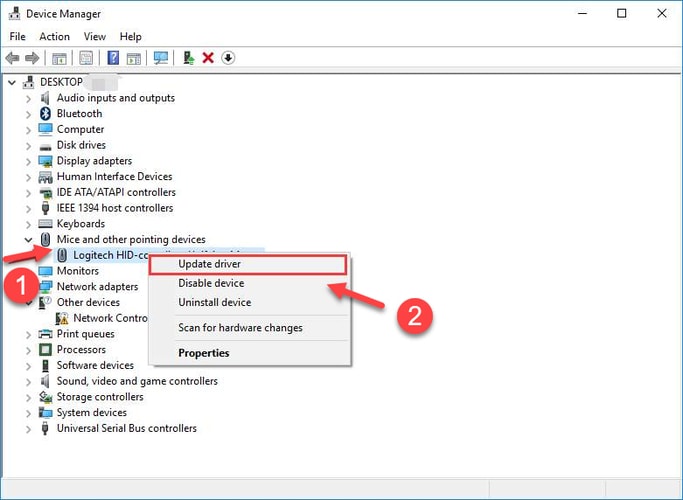Expand the Audio inputs and outputs node

coord(28,98)
